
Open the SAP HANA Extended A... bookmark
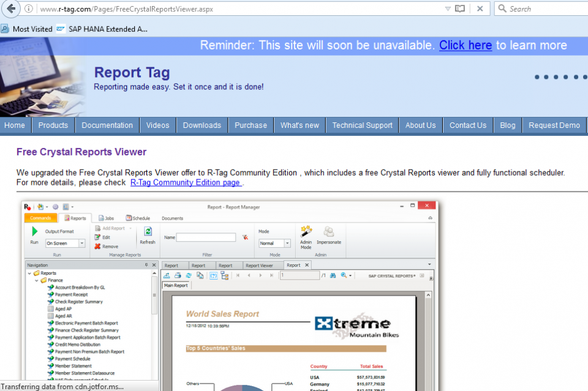point(102,29)
